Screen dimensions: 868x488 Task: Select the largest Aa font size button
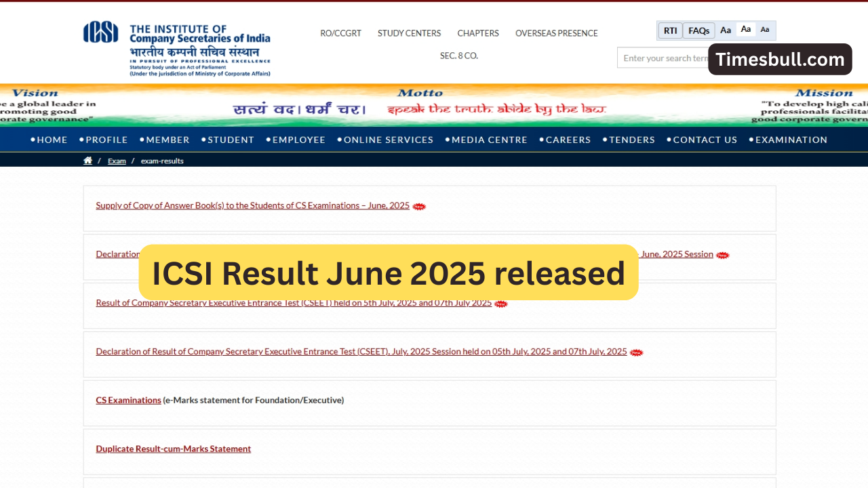(x=726, y=30)
